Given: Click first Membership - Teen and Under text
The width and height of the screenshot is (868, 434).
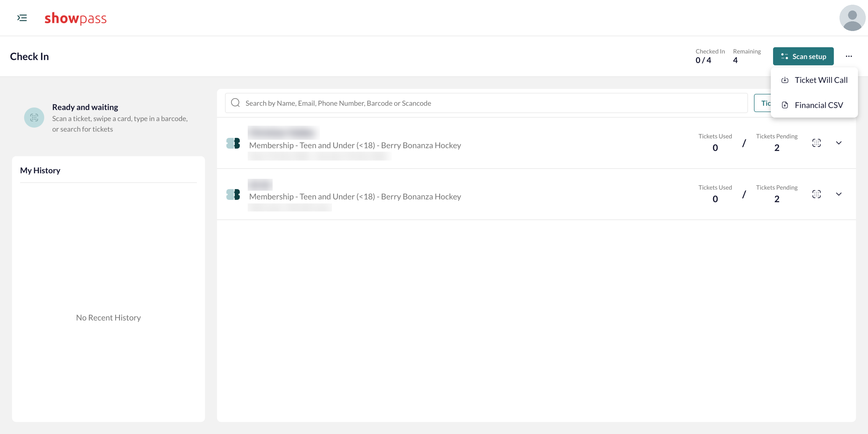Looking at the screenshot, I should pos(355,145).
